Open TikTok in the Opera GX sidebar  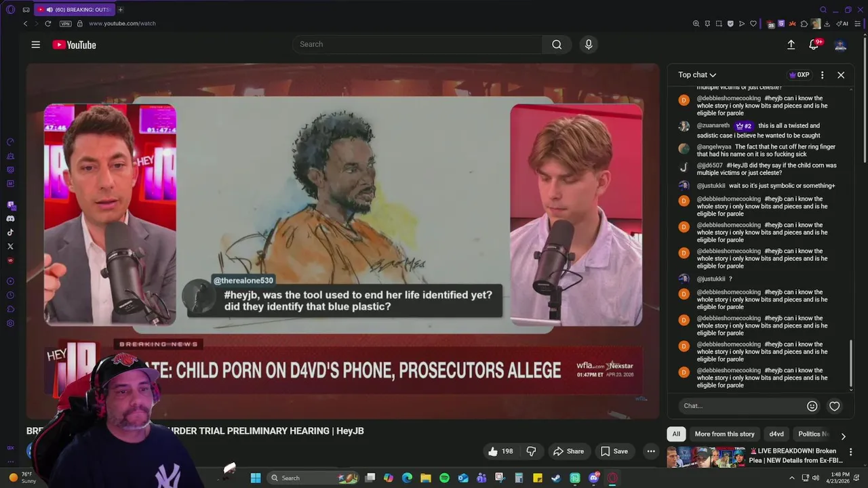[10, 232]
